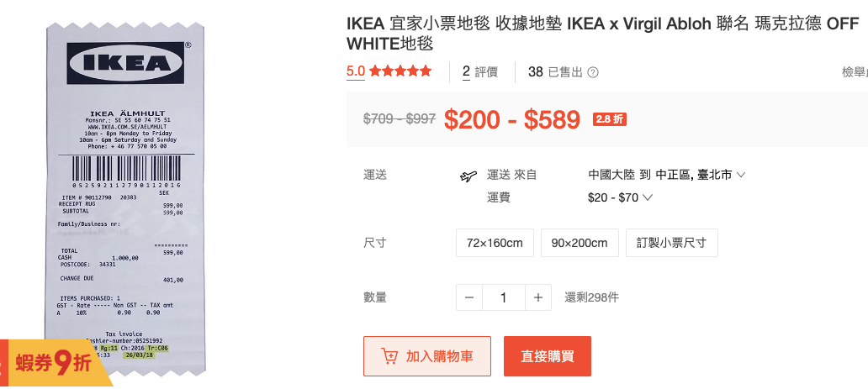
Task: Decrease quantity with the minus button
Action: pos(469,297)
